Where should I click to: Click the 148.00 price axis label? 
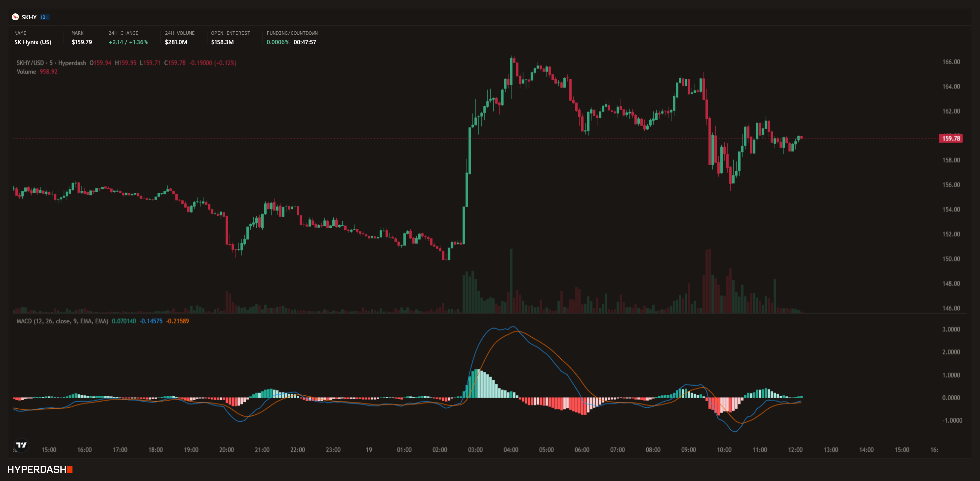point(951,284)
